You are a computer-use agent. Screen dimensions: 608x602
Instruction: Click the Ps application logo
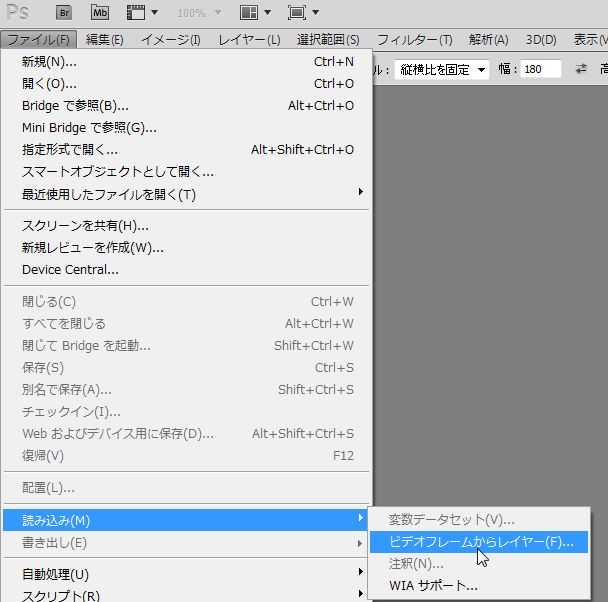click(x=18, y=12)
